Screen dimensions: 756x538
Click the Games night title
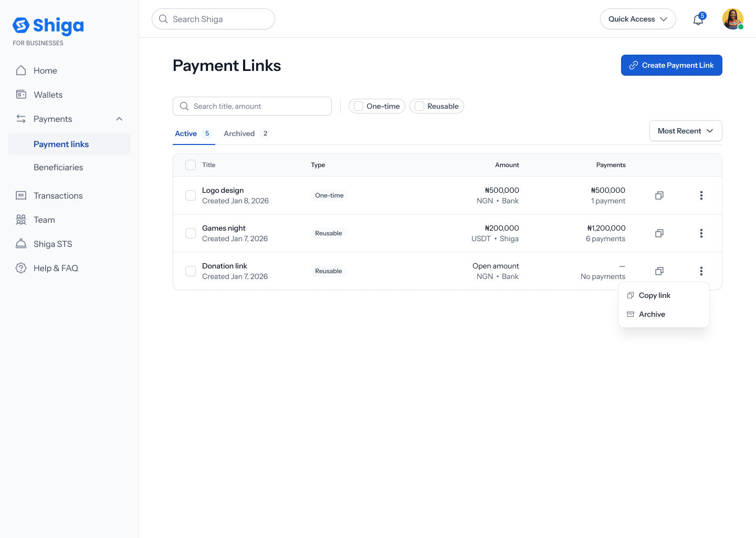pos(224,228)
